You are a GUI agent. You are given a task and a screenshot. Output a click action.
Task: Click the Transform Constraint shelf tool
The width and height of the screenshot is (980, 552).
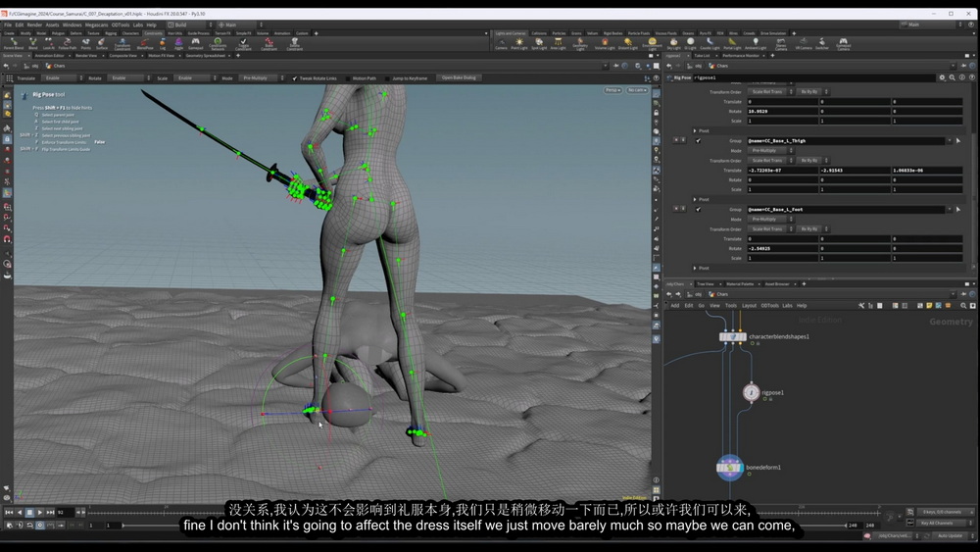122,44
